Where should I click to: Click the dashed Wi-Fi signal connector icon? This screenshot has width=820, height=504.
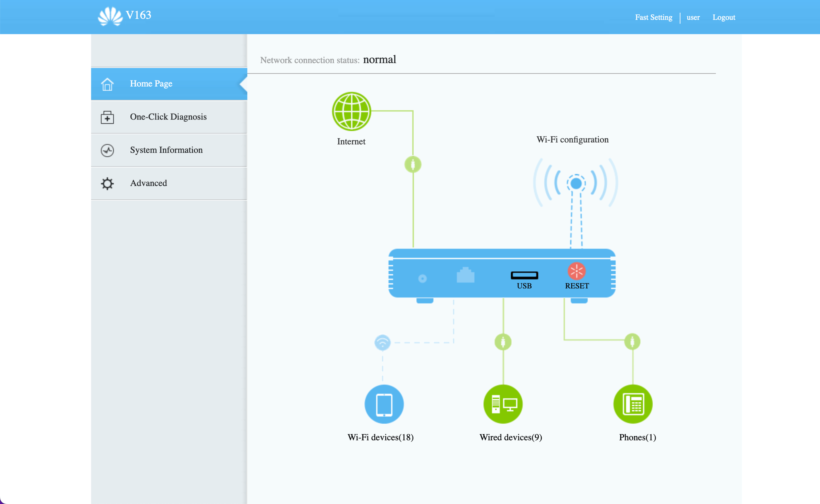click(x=382, y=342)
